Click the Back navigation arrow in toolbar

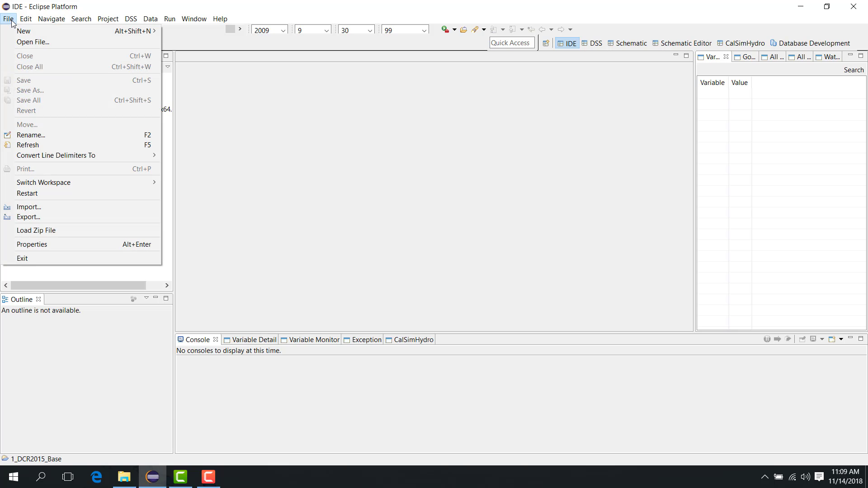[x=542, y=29]
